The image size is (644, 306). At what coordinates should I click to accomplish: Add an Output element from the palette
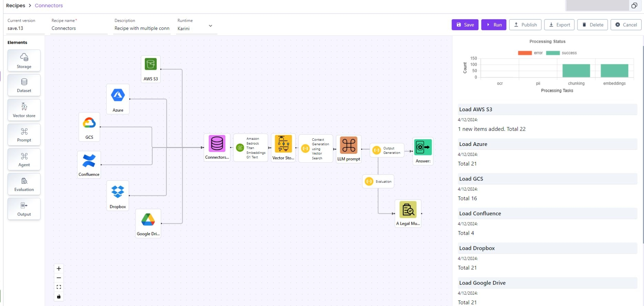[x=24, y=209]
